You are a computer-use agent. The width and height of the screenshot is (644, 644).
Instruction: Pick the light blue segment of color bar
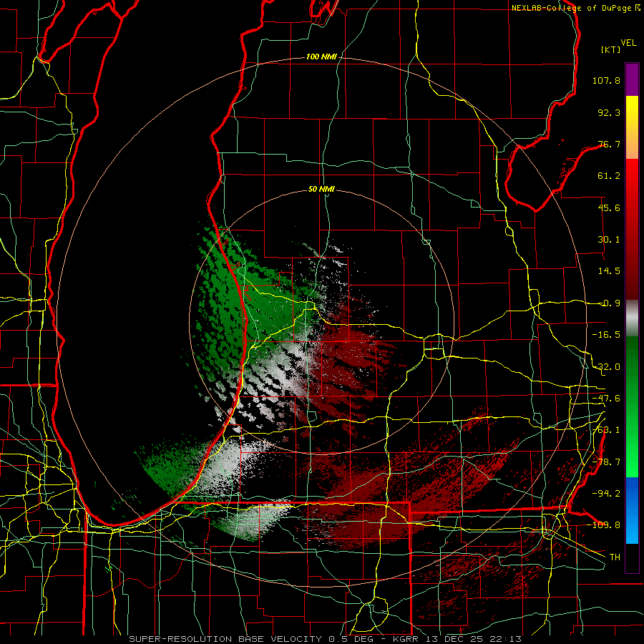click(632, 528)
